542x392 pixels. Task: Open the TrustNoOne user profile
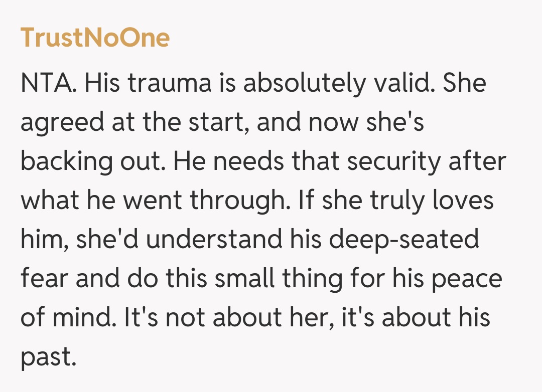[95, 38]
